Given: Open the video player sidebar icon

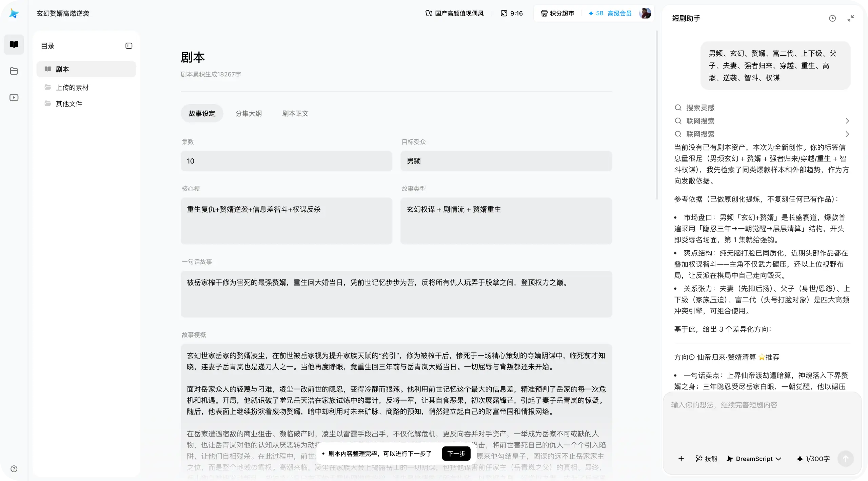Looking at the screenshot, I should click(x=14, y=98).
